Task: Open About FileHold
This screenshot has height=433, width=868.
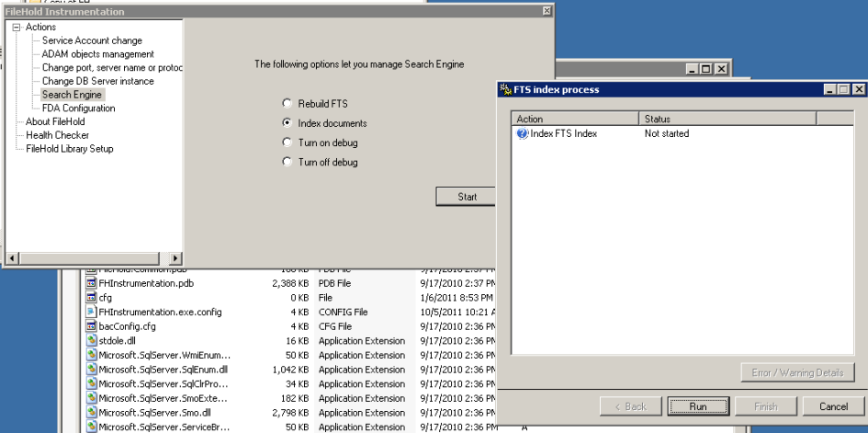Action: 55,121
